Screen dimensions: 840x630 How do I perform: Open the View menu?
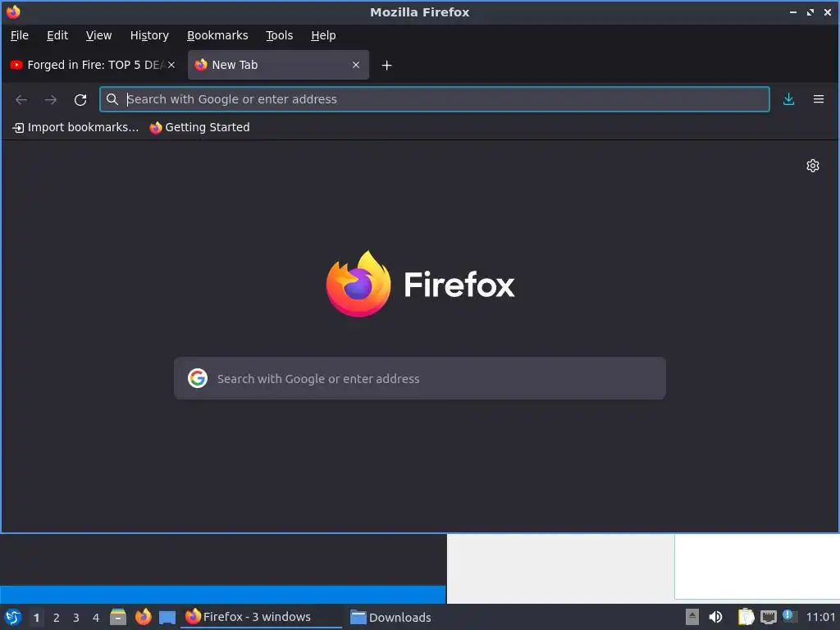(98, 35)
